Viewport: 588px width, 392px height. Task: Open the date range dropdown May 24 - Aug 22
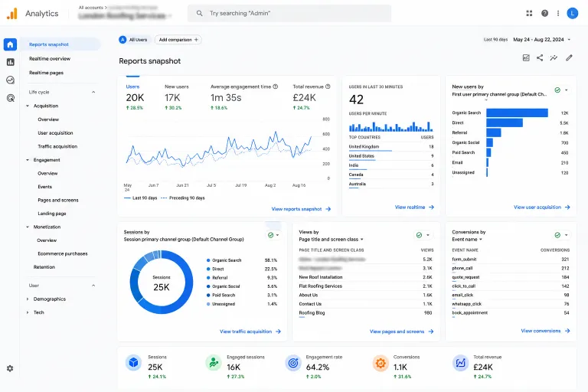541,39
